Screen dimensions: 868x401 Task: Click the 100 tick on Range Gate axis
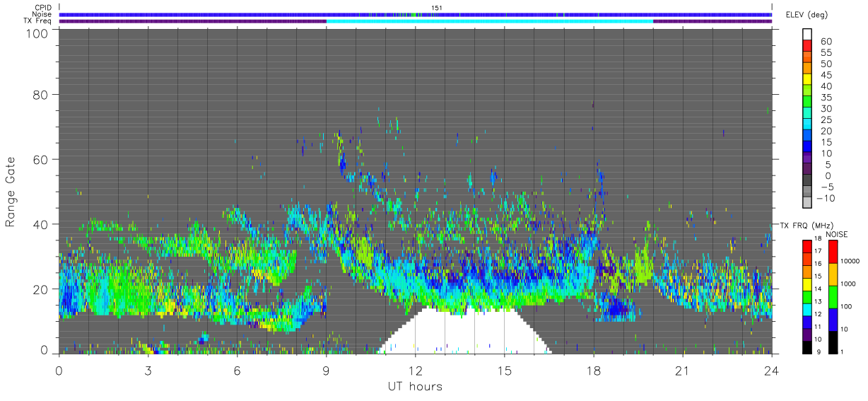tap(37, 33)
